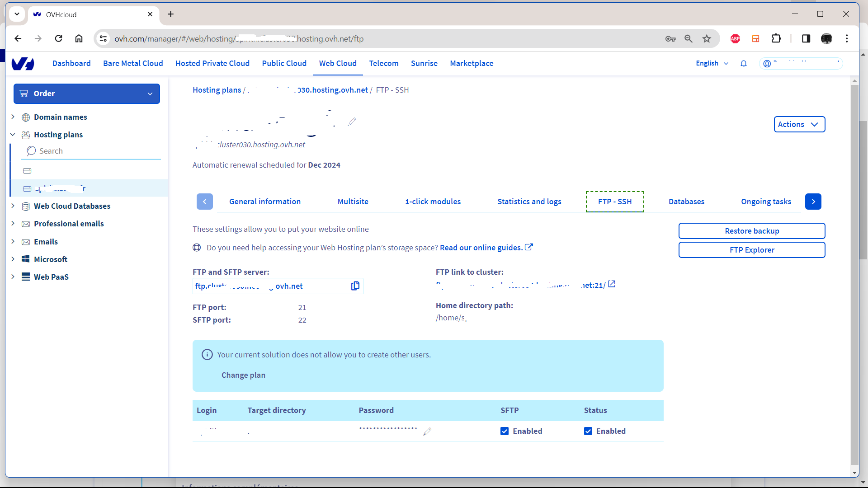The width and height of the screenshot is (868, 488).
Task: Open the Actions dropdown
Action: click(799, 124)
